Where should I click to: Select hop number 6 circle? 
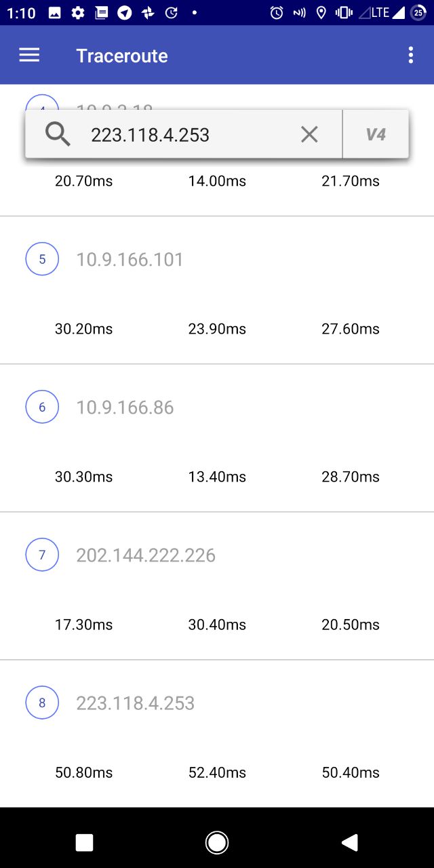coord(42,407)
